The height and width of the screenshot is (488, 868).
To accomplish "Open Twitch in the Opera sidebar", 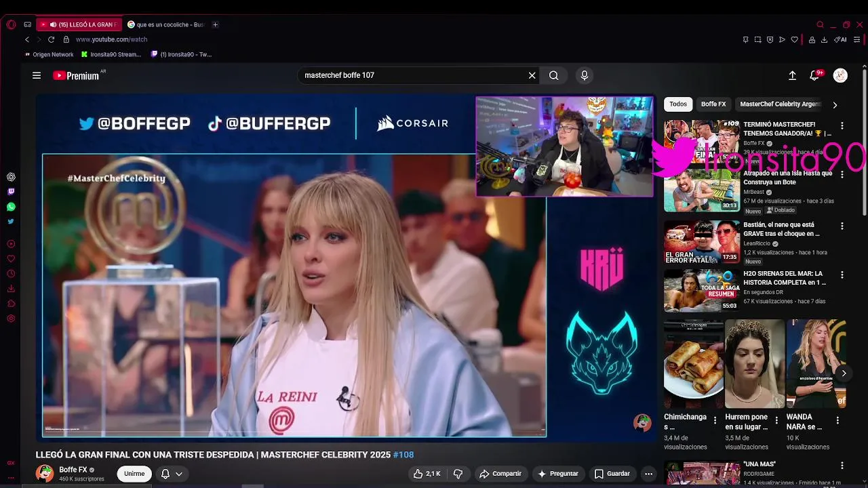I will (11, 192).
